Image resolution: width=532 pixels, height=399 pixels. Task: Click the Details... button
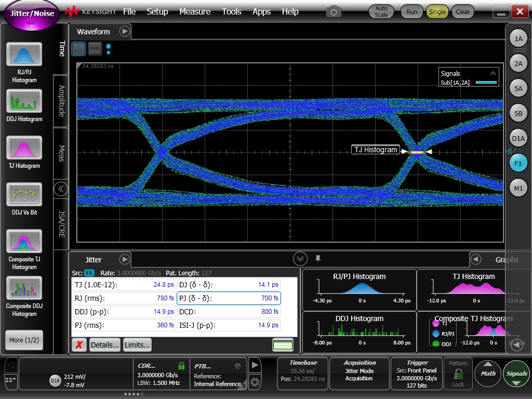click(104, 344)
